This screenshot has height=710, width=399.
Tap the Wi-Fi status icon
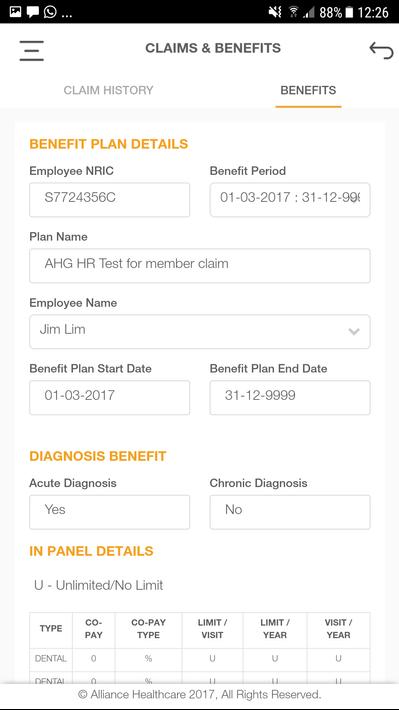click(x=293, y=12)
